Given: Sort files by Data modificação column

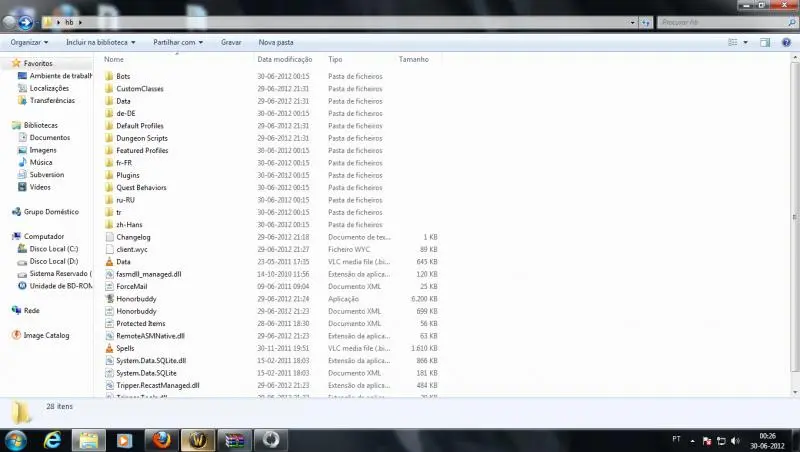Looking at the screenshot, I should [x=284, y=60].
